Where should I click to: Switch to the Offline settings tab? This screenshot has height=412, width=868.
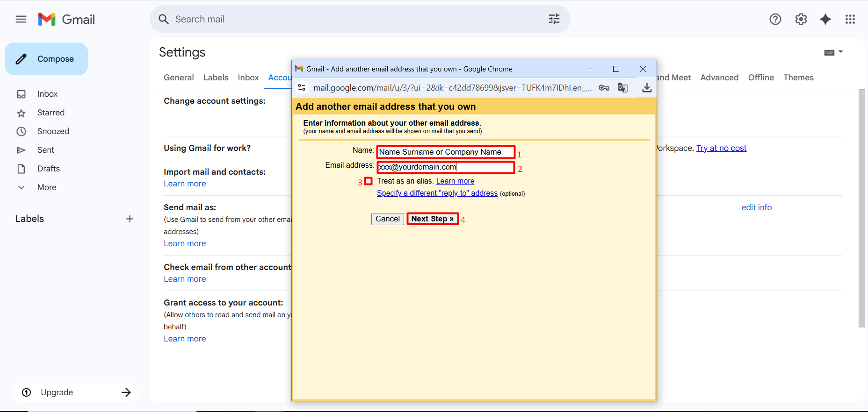[x=761, y=78]
